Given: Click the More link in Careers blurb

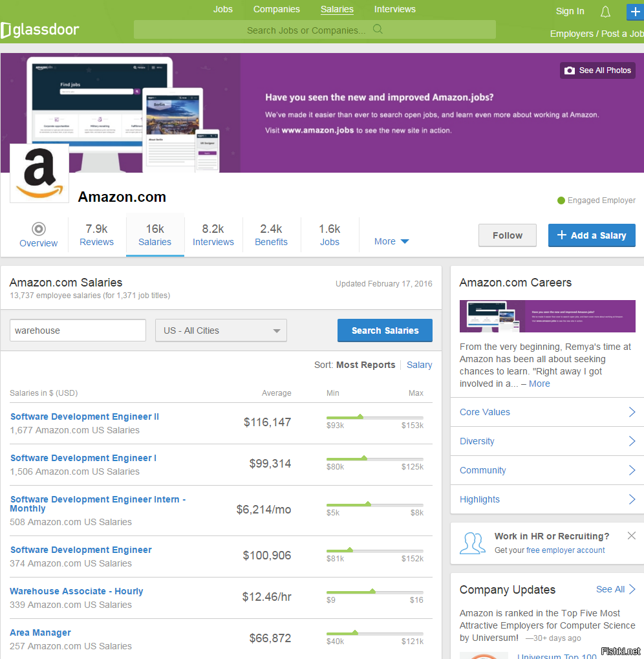Looking at the screenshot, I should [539, 384].
